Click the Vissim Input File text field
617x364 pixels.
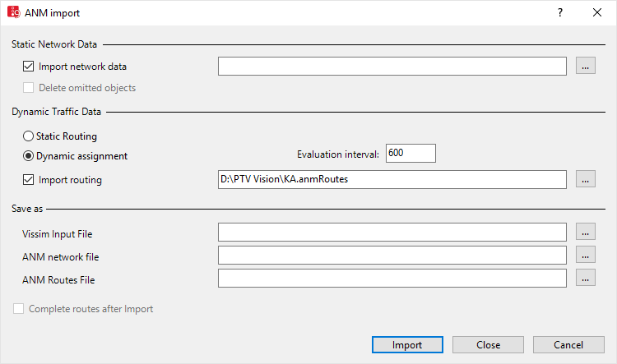[x=392, y=233]
